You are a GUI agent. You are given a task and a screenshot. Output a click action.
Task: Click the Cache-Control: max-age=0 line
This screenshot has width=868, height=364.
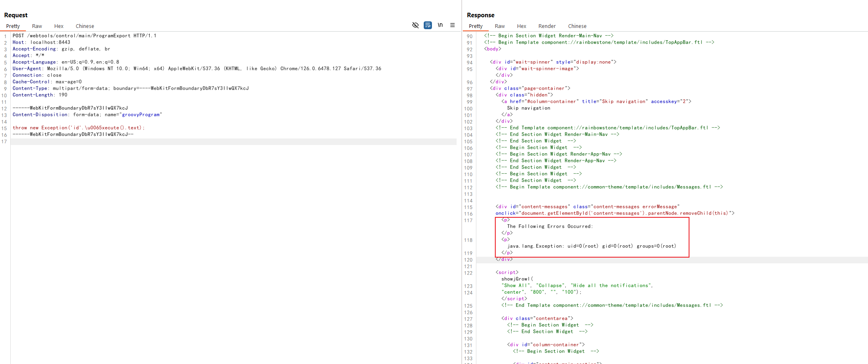(x=47, y=82)
